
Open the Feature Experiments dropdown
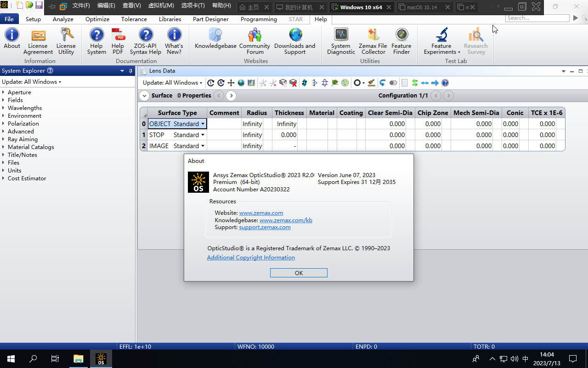click(442, 41)
